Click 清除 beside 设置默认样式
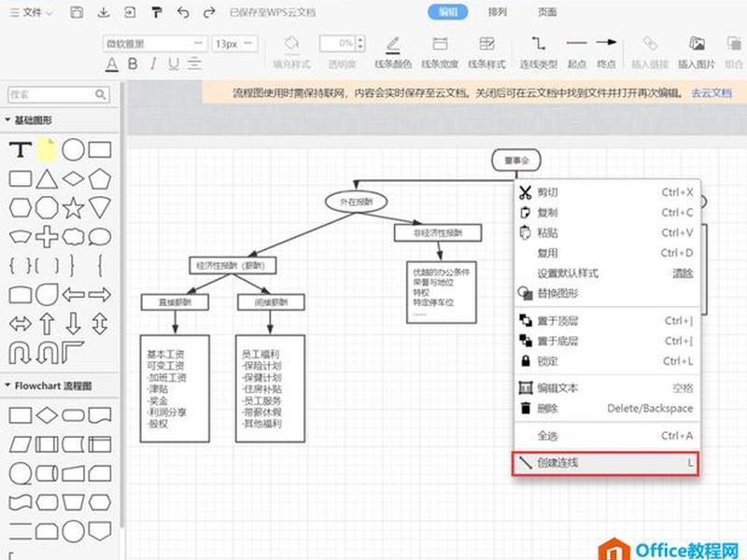This screenshot has height=560, width=747. (x=683, y=273)
